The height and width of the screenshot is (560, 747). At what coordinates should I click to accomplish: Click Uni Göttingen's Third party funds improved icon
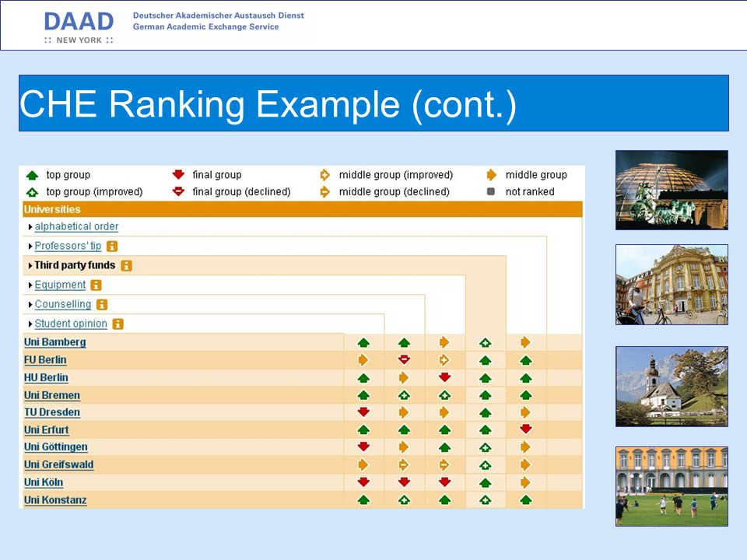tap(485, 447)
